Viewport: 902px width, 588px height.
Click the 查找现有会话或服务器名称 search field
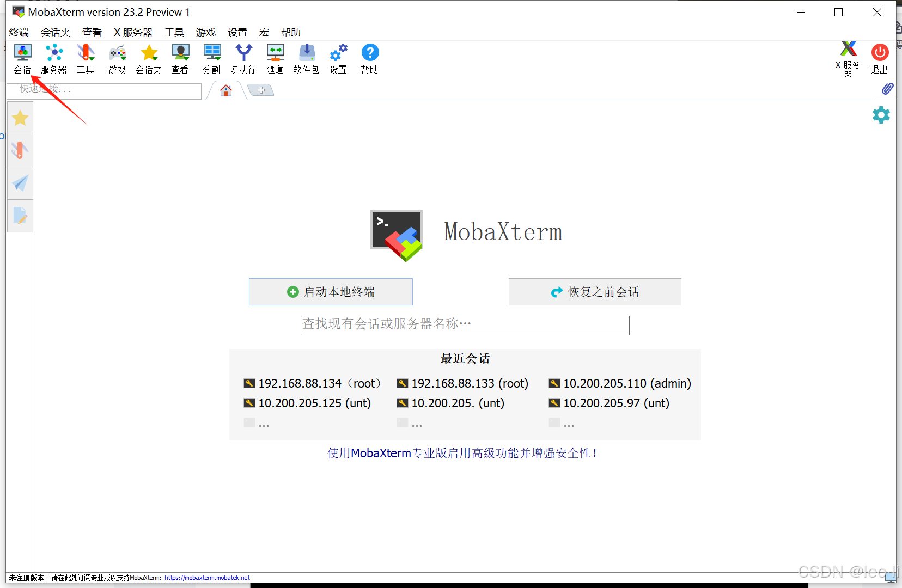pos(465,325)
